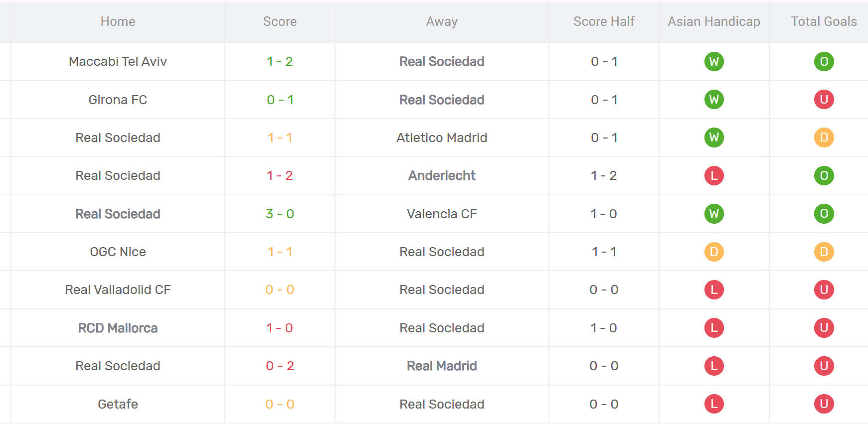Click red L handicap badge in Real Valladolid row

[x=714, y=289]
